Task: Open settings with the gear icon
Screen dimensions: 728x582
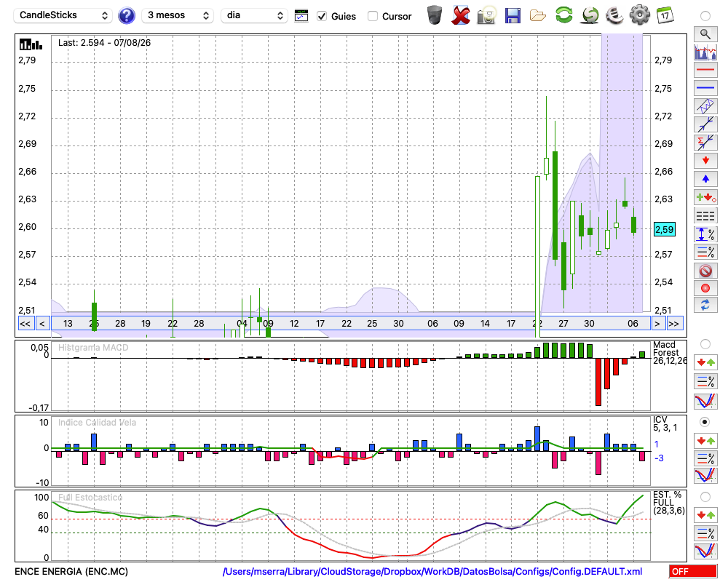Action: (x=640, y=15)
